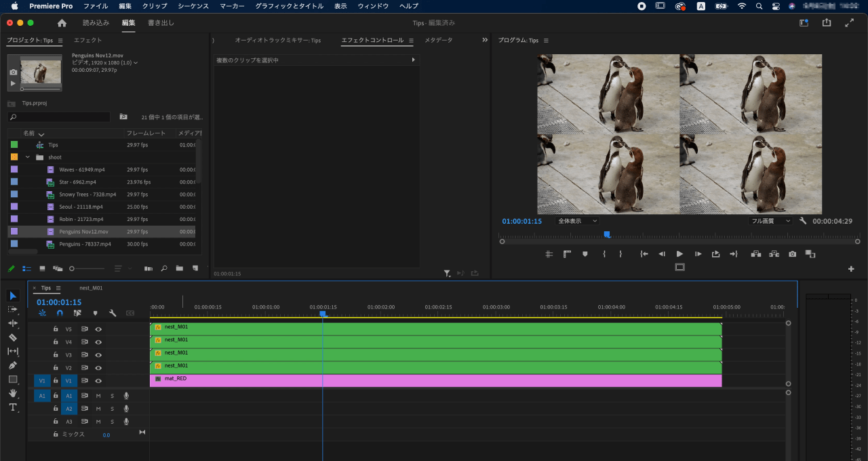This screenshot has width=868, height=461.
Task: Show overflow panels double chevron
Action: tap(485, 40)
